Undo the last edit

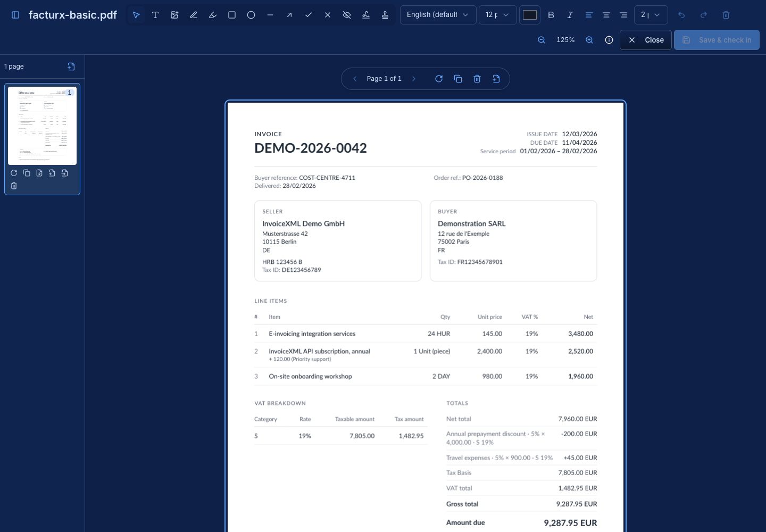[681, 15]
